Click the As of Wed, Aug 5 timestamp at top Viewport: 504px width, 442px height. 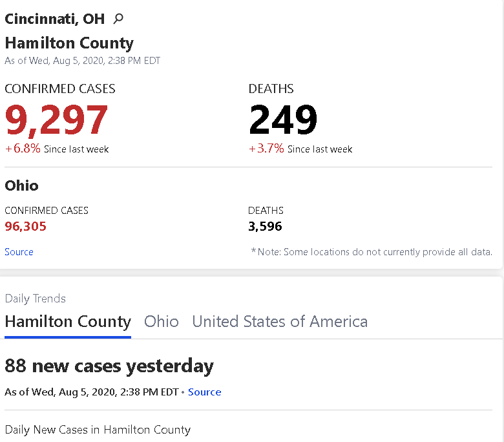[82, 61]
